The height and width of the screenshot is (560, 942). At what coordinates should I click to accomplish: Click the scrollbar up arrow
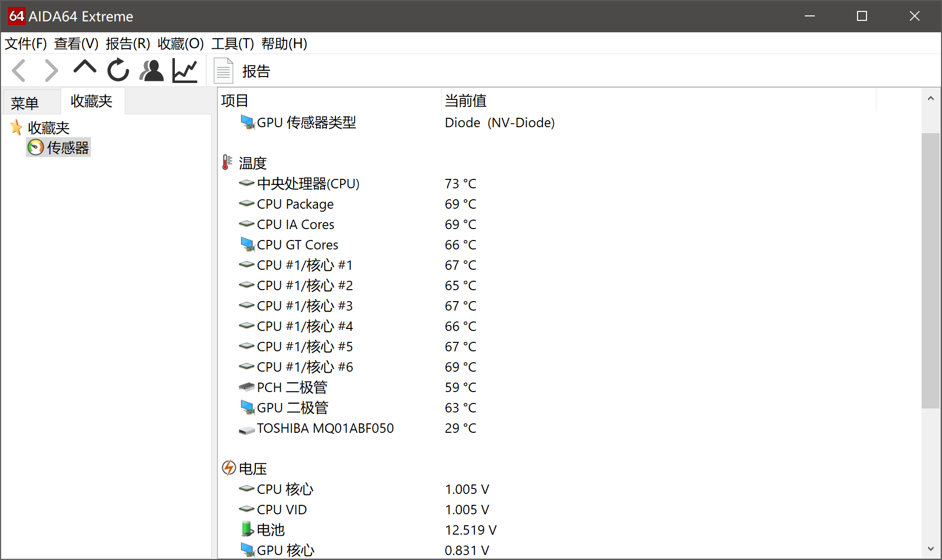pos(931,98)
